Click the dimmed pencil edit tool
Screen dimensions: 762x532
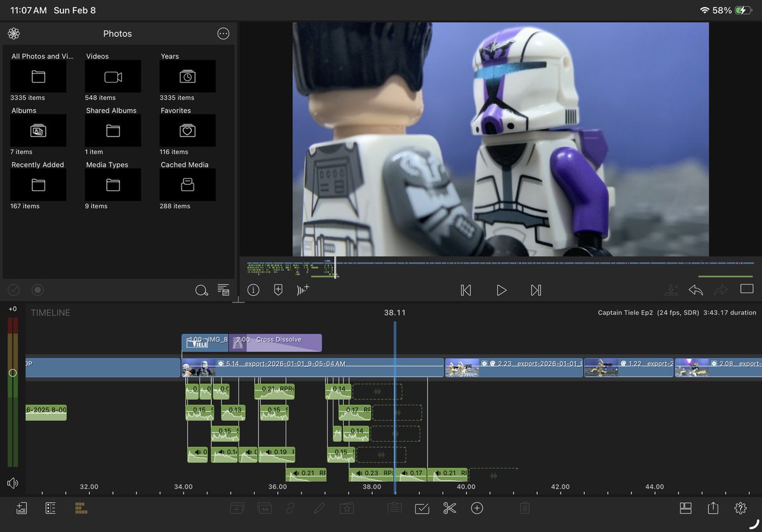point(319,508)
